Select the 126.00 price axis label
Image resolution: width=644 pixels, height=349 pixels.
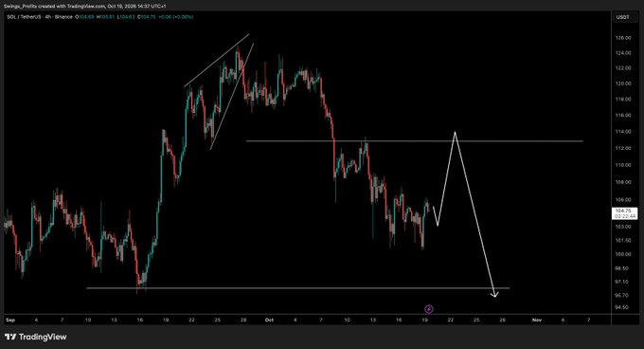click(x=623, y=38)
